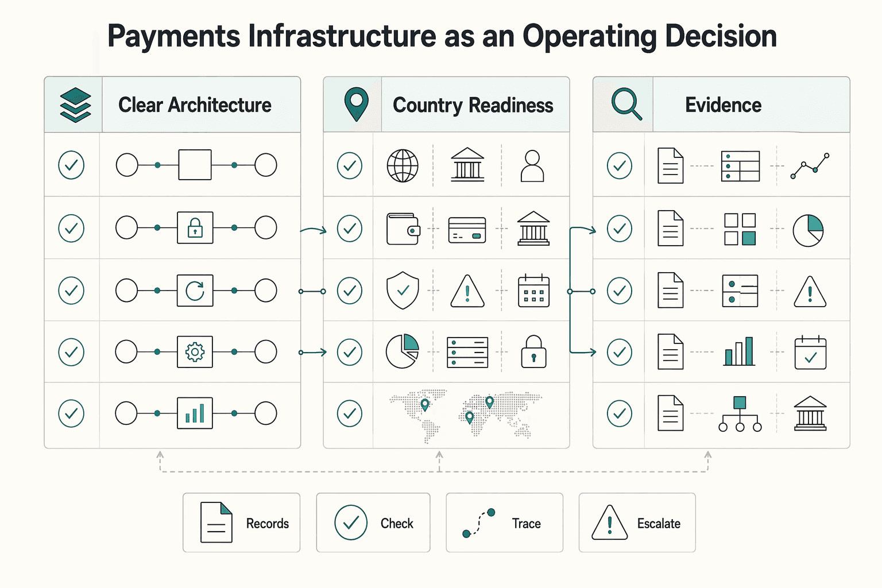Click the Records legend card
This screenshot has width=882, height=588.
241,523
